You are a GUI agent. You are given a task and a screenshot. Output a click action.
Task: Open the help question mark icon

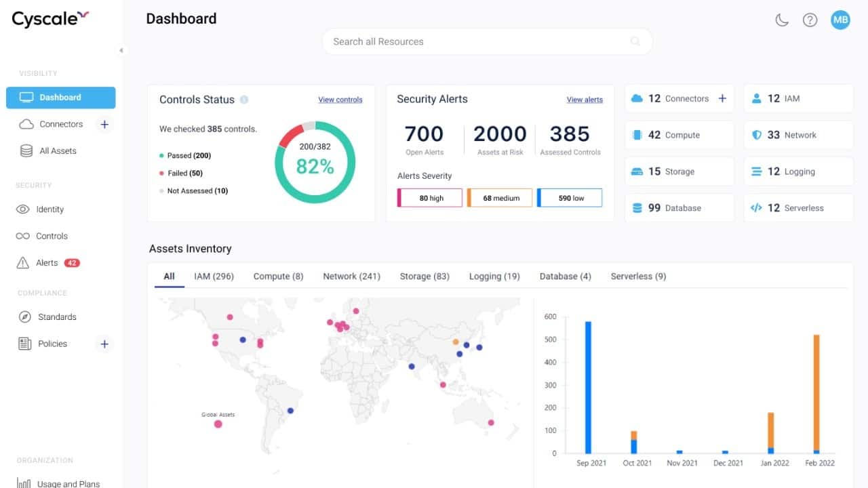[x=810, y=20]
